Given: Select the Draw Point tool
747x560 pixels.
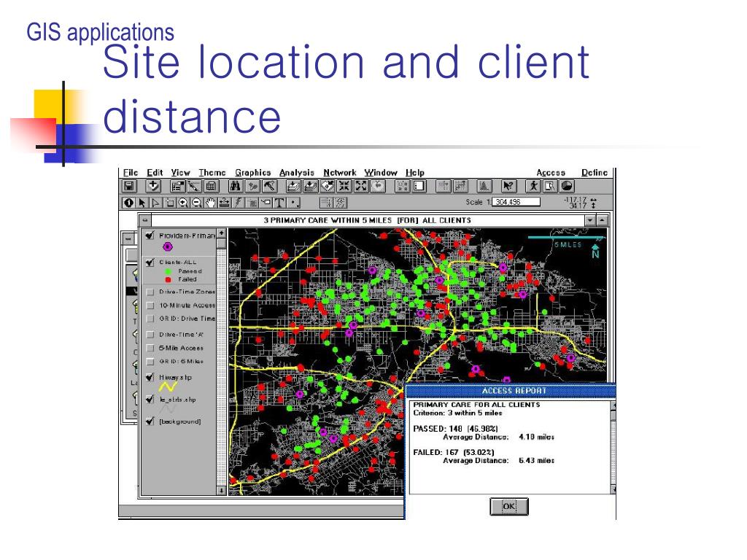Looking at the screenshot, I should (295, 203).
